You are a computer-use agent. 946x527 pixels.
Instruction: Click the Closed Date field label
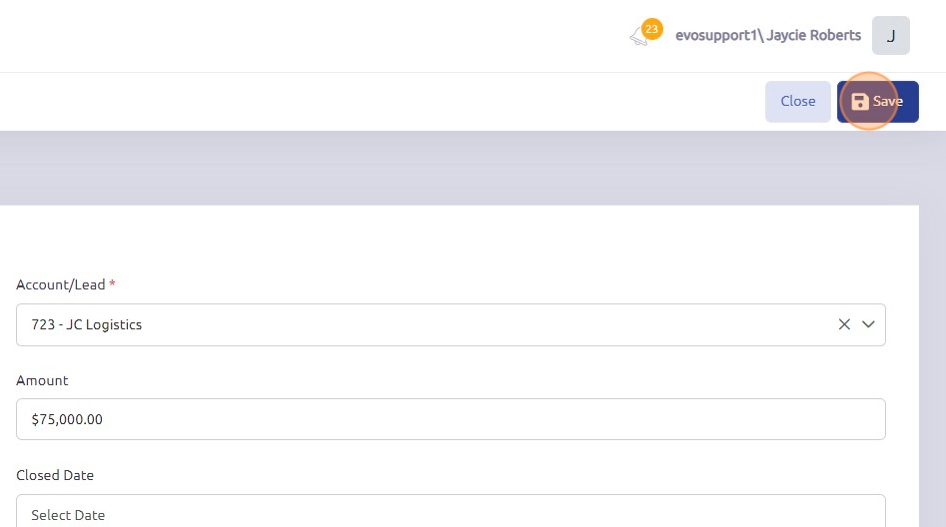(x=55, y=475)
